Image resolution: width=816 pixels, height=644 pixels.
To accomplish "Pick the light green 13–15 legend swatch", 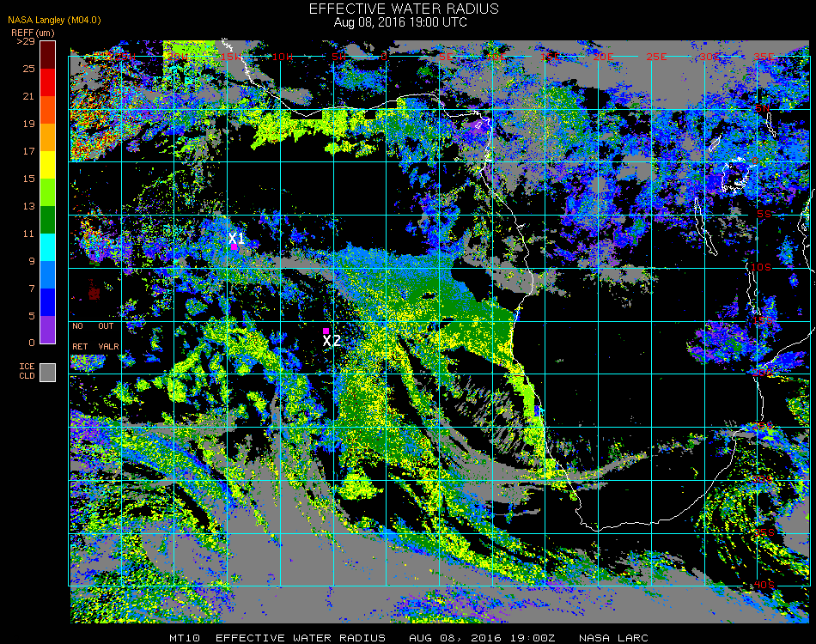I will click(x=48, y=192).
